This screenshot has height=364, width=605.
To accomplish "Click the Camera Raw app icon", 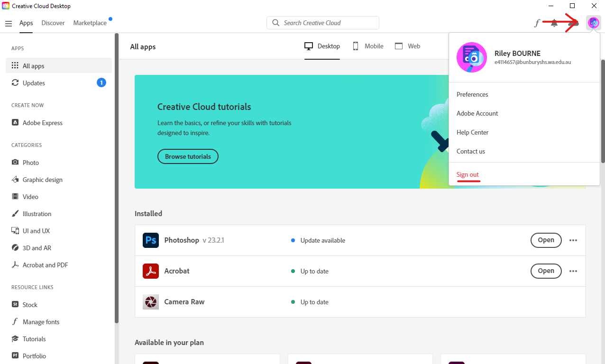I will [x=151, y=302].
